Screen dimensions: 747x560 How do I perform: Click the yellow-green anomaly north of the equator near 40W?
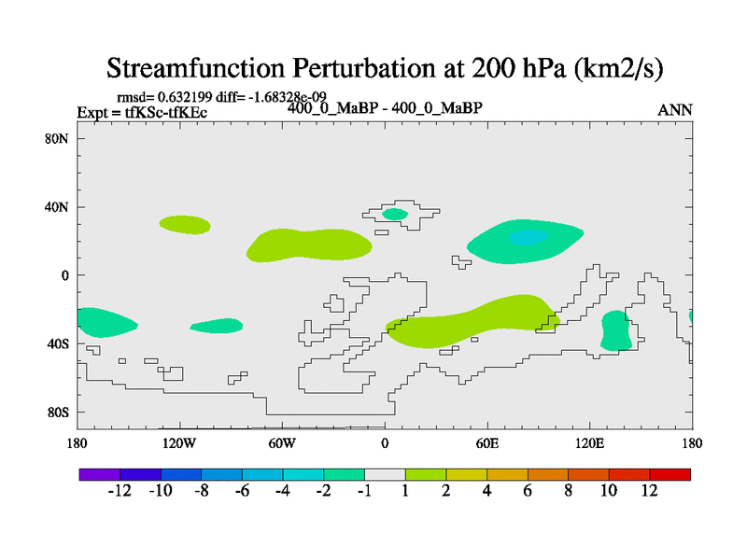click(x=308, y=245)
